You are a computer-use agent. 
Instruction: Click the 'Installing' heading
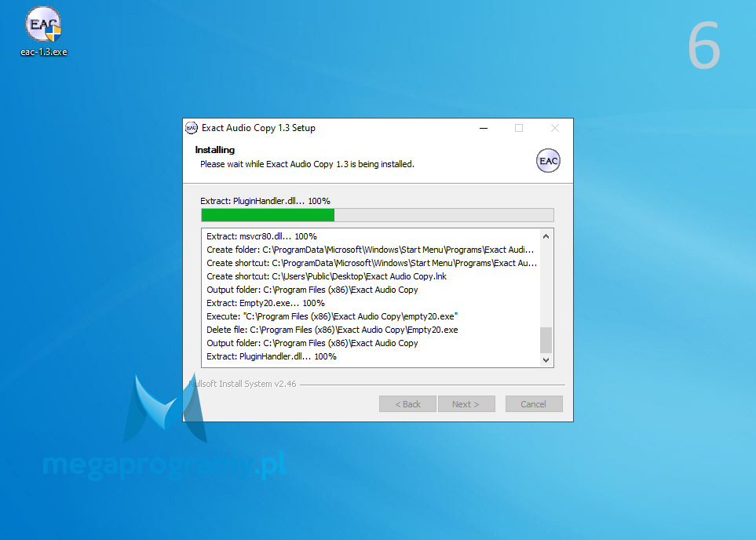coord(214,150)
